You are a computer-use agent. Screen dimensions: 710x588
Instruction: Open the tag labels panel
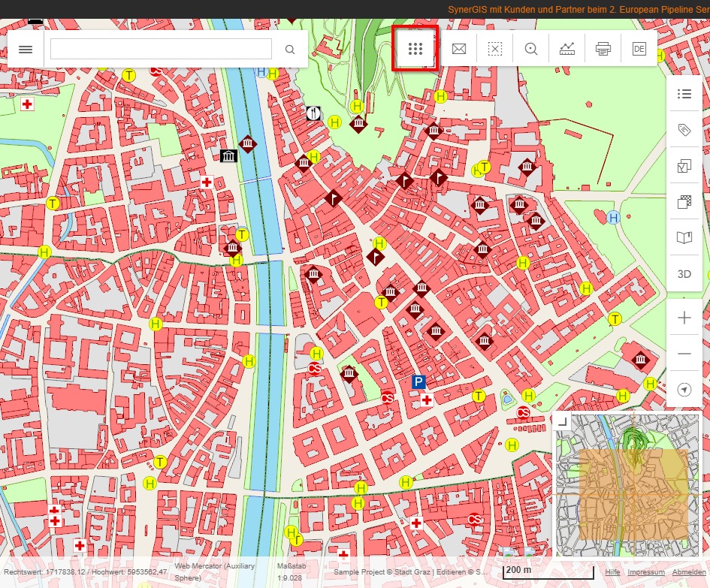click(x=684, y=130)
